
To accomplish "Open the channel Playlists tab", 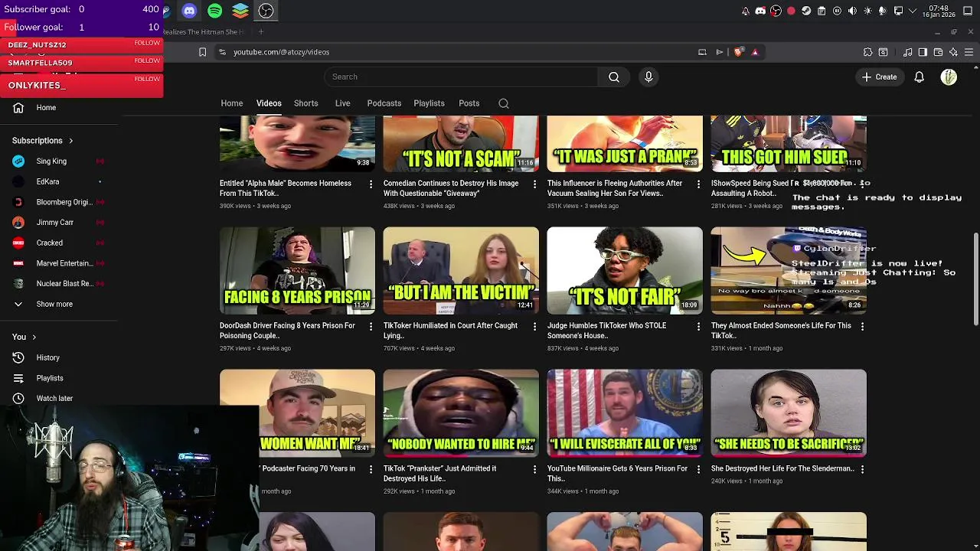I will [x=429, y=103].
